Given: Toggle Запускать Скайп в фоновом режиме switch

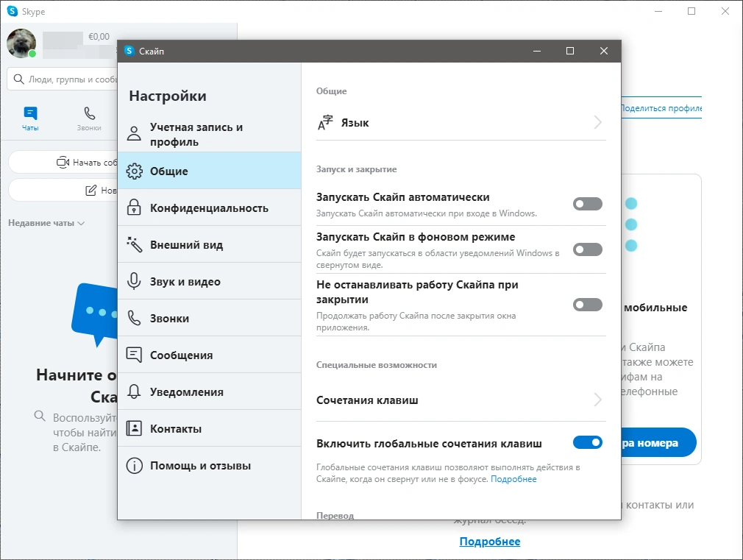Looking at the screenshot, I should click(588, 249).
